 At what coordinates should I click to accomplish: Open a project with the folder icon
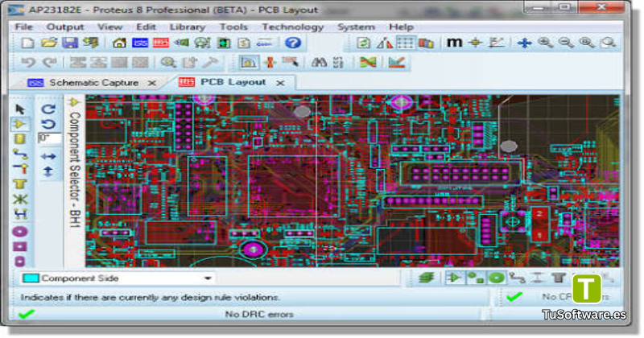(49, 43)
